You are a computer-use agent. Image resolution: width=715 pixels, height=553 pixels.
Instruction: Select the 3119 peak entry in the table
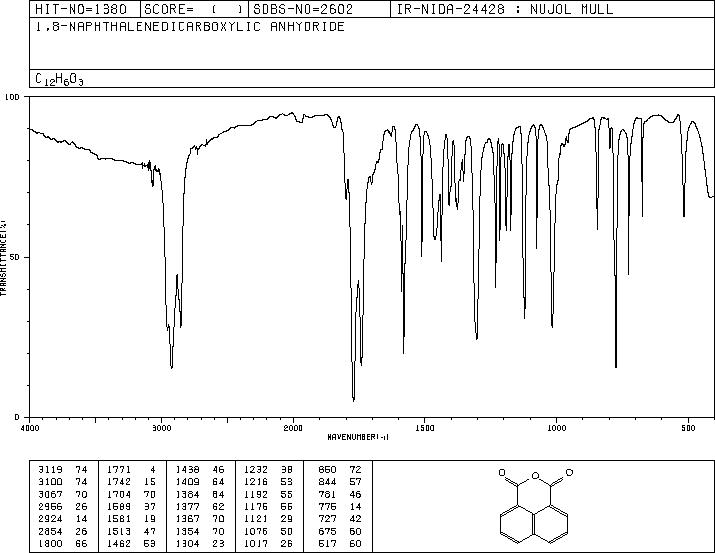tap(62, 470)
